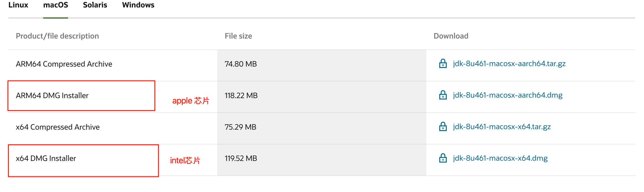Click lock icon beside x64.dmg file

tap(443, 158)
